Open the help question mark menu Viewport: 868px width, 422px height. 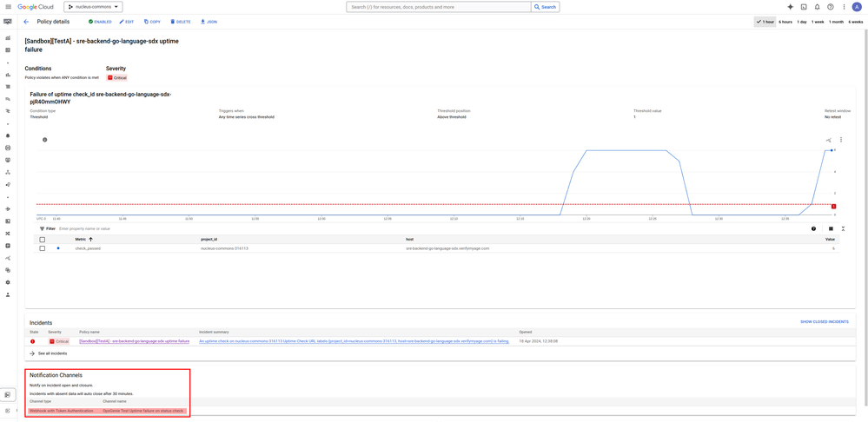[831, 7]
